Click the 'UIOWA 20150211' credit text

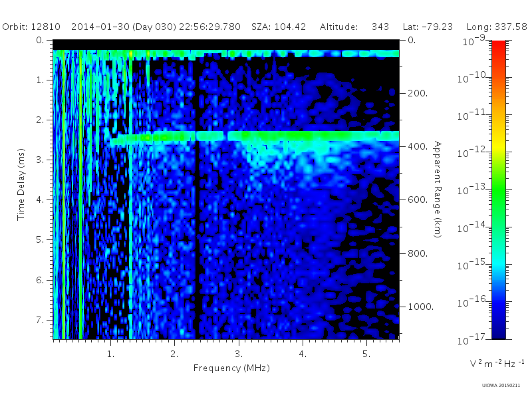501,386
